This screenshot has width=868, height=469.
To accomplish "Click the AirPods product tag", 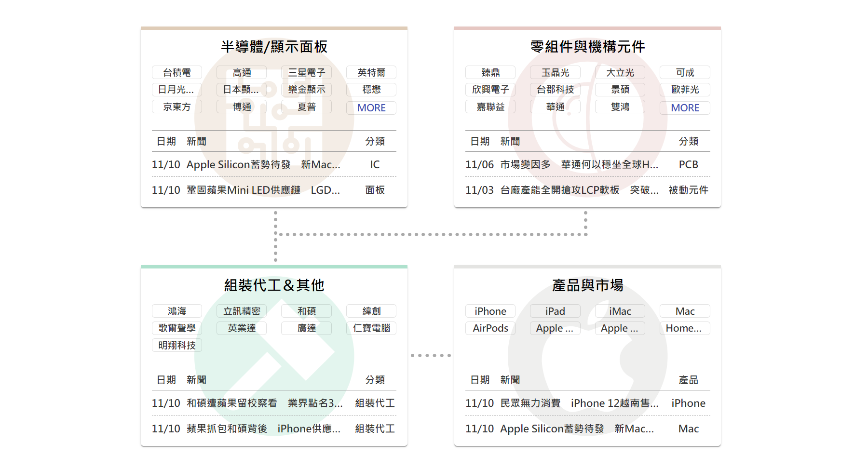I will [490, 328].
